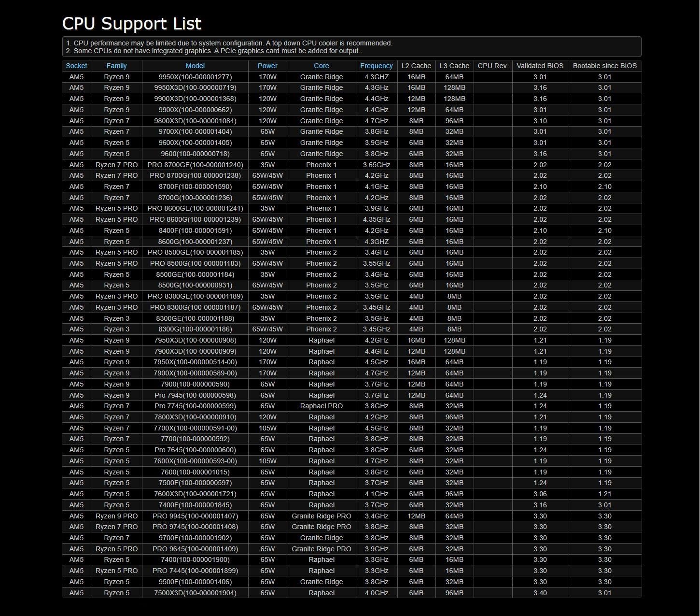
Task: Click model 8700G(100-000001236)
Action: pos(195,198)
